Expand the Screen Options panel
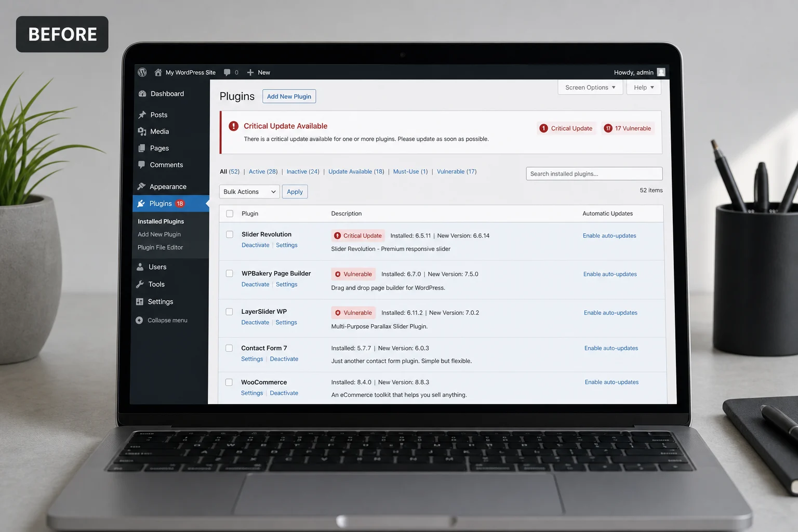 pos(590,87)
